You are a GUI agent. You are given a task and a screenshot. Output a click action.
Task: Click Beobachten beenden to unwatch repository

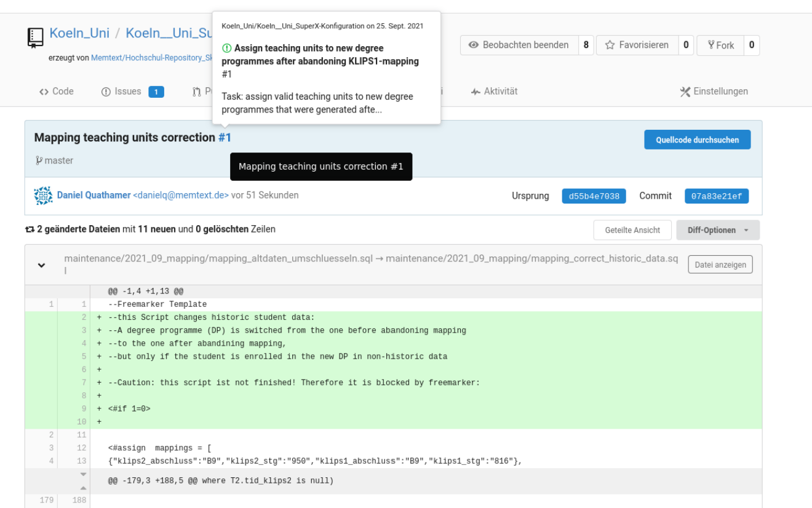(519, 45)
